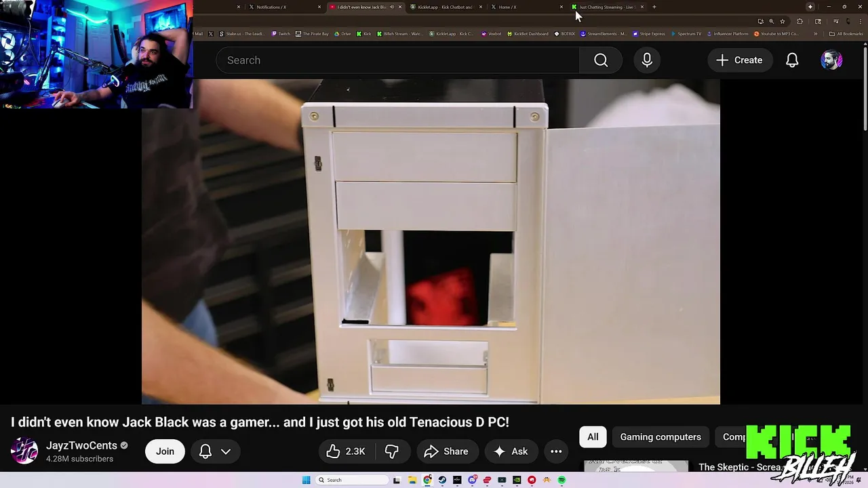Open the Stake.us bookmark
The image size is (868, 488).
[242, 34]
